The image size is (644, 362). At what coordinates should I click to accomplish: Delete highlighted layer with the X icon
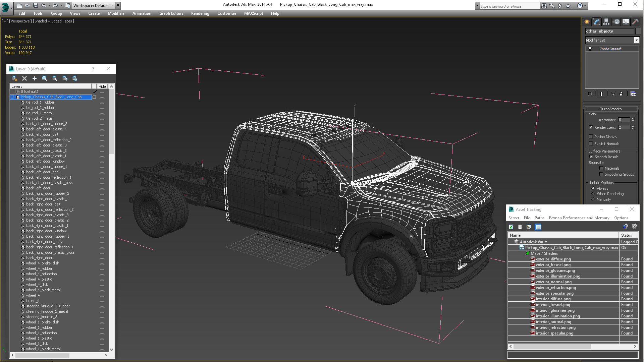pyautogui.click(x=24, y=78)
